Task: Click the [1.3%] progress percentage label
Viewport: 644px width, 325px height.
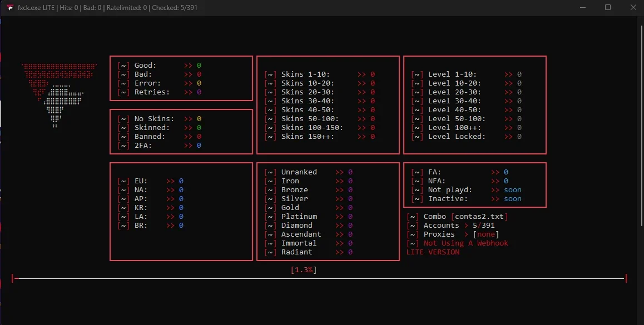Action: coord(304,269)
